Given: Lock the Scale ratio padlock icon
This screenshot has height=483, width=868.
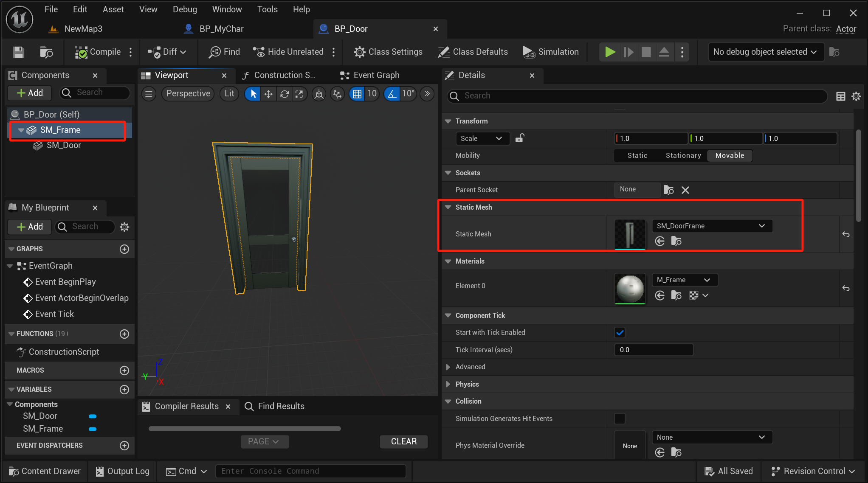Looking at the screenshot, I should (x=520, y=138).
